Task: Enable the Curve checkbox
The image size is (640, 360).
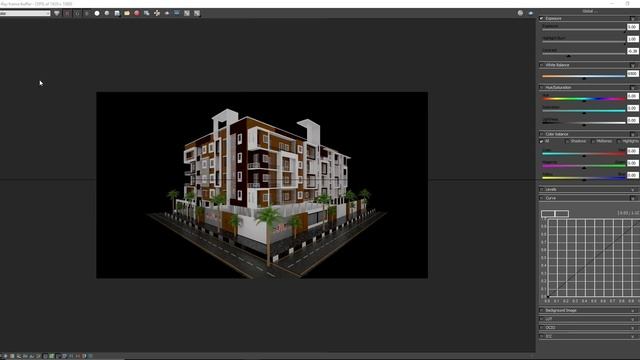Action: pos(542,198)
